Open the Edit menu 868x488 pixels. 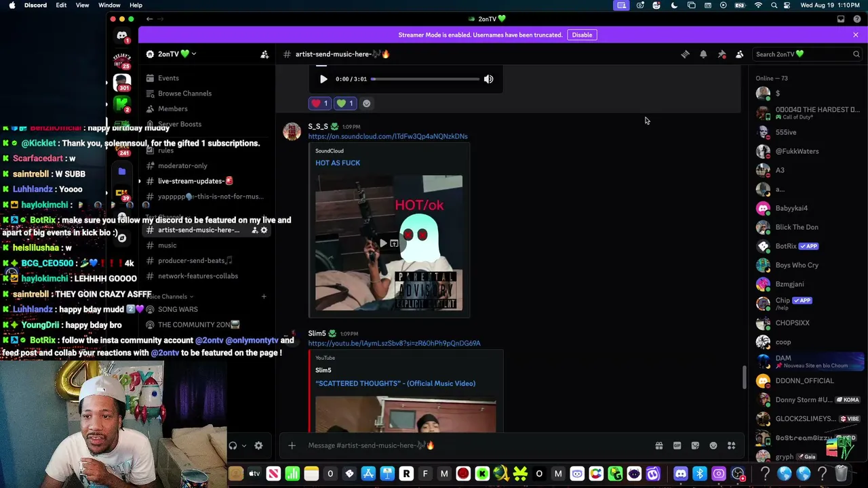coord(61,5)
